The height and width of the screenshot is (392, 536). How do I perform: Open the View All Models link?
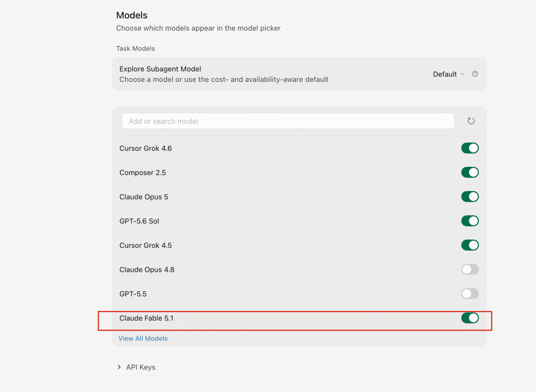(x=143, y=338)
